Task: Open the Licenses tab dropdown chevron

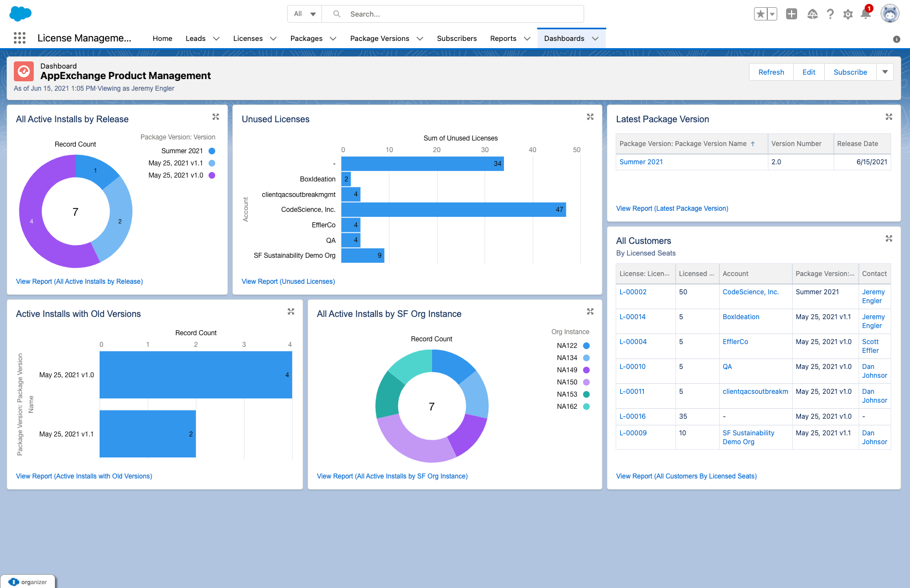Action: pyautogui.click(x=273, y=39)
